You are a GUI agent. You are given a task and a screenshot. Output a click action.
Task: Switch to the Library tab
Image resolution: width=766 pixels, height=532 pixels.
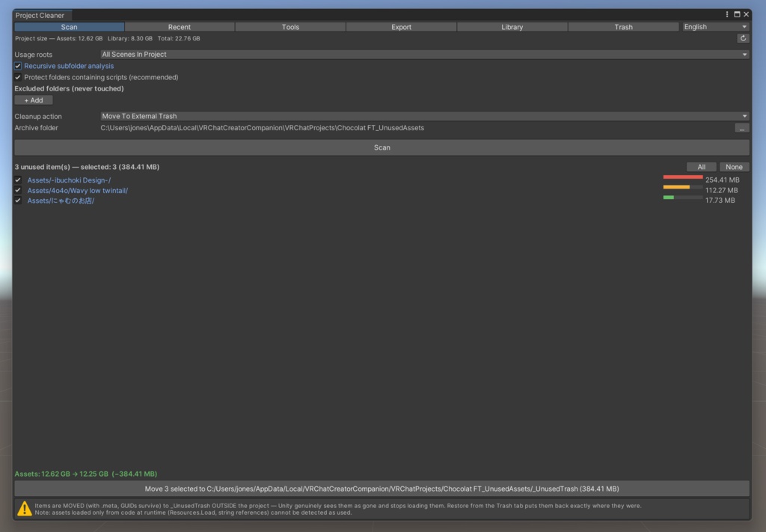pos(512,27)
